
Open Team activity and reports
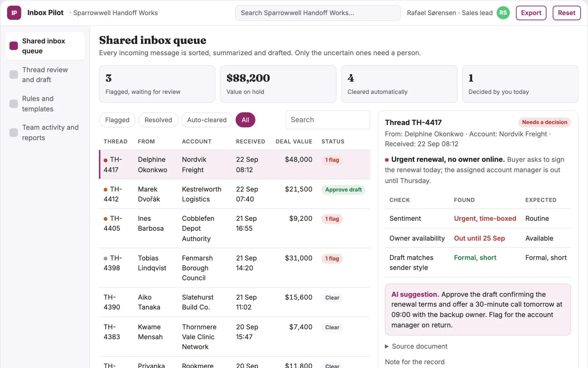(x=45, y=132)
